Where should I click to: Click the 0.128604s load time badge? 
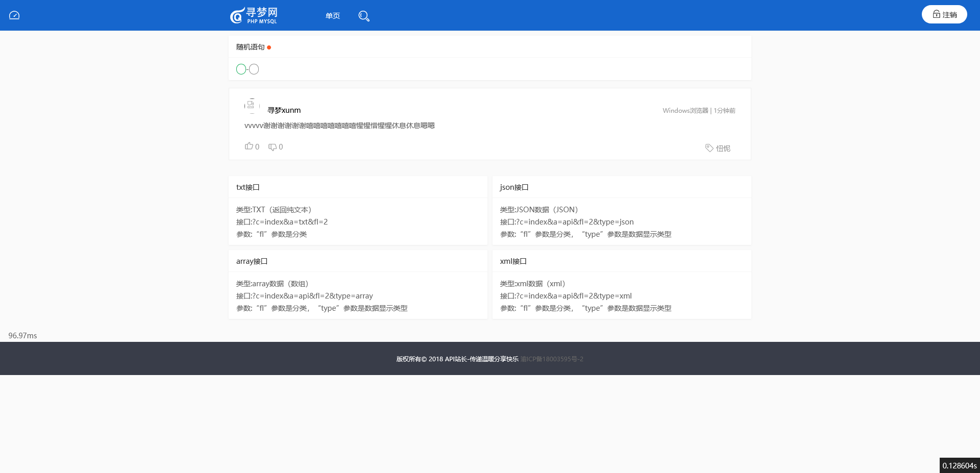(959, 465)
